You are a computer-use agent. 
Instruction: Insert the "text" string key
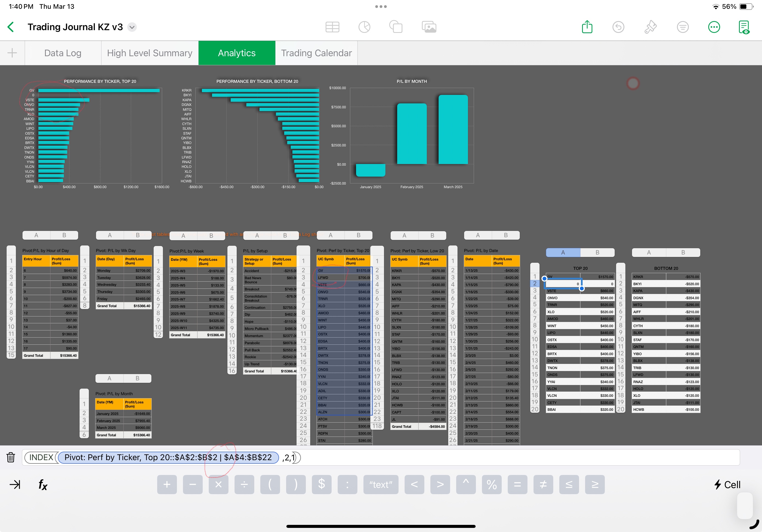380,485
